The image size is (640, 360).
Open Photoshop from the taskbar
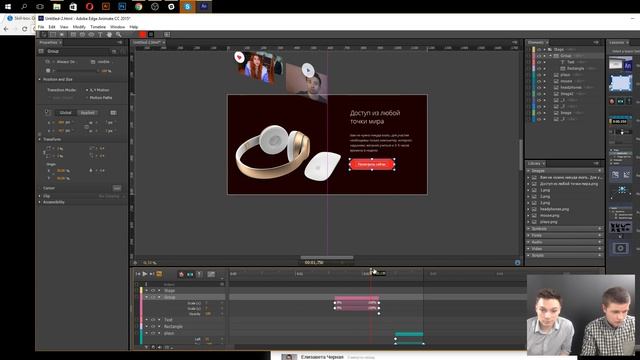pyautogui.click(x=122, y=7)
